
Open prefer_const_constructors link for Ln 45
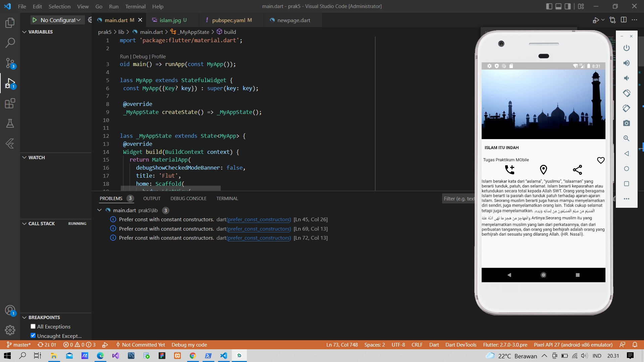pos(259,220)
